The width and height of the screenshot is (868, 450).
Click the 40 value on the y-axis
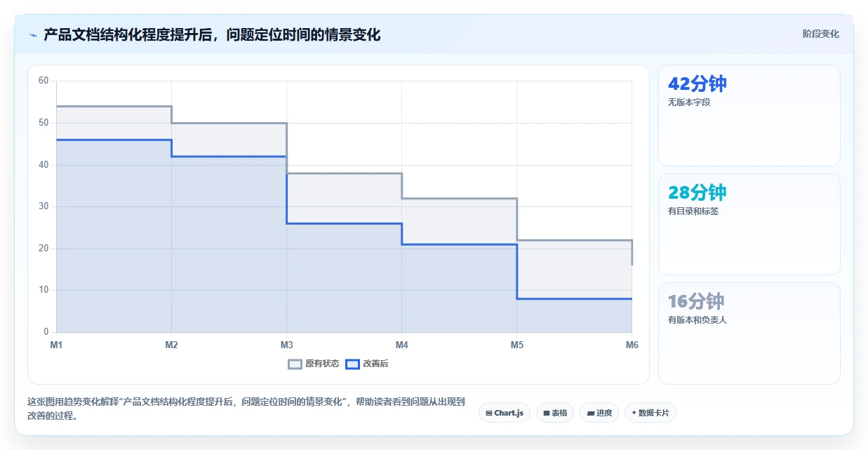point(44,164)
